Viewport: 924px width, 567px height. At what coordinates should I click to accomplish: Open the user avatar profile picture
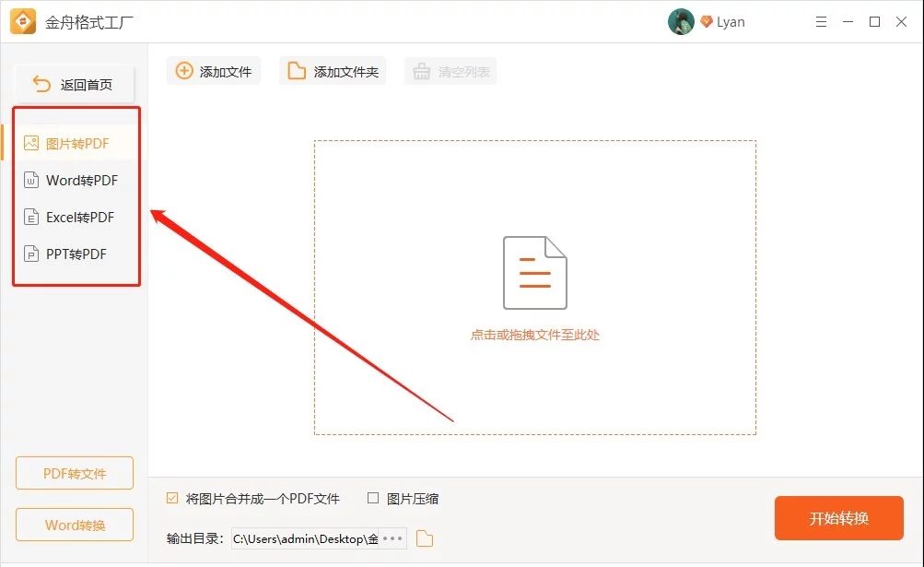point(681,22)
